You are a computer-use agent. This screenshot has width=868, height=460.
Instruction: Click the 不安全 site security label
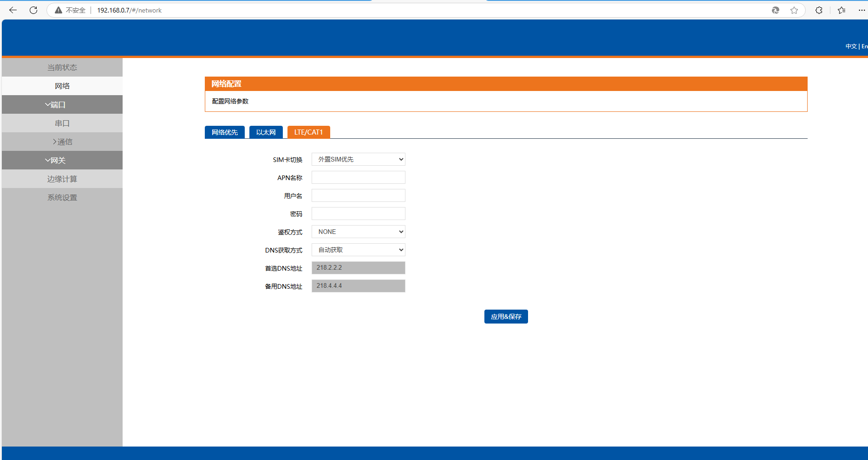pyautogui.click(x=76, y=10)
